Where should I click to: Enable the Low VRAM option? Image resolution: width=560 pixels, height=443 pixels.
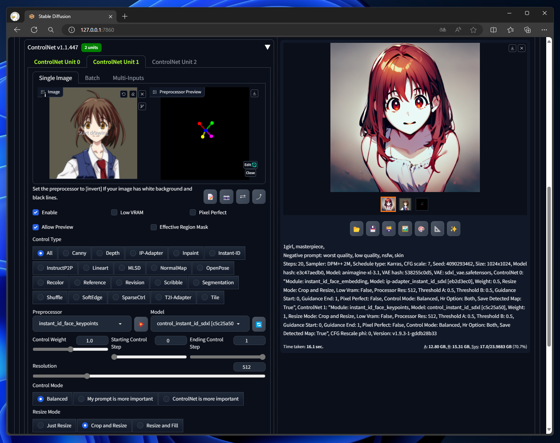[x=114, y=212]
